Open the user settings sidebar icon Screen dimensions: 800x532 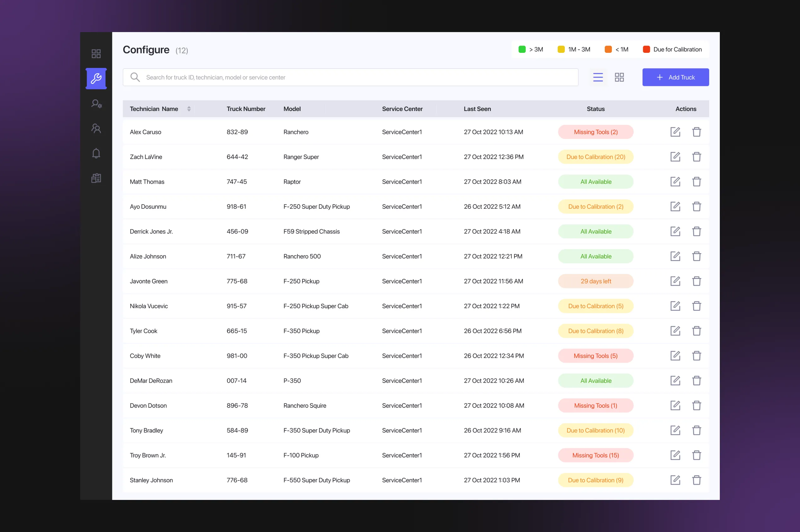96,103
